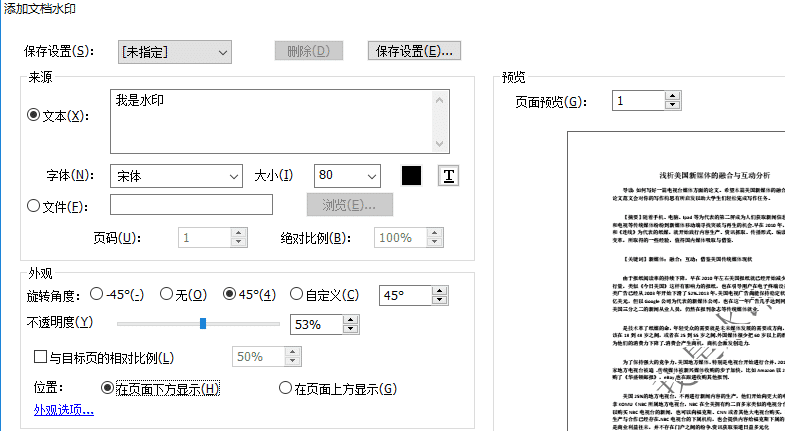Click the disabled Delete (删除) button
785x431 pixels.
(x=308, y=51)
